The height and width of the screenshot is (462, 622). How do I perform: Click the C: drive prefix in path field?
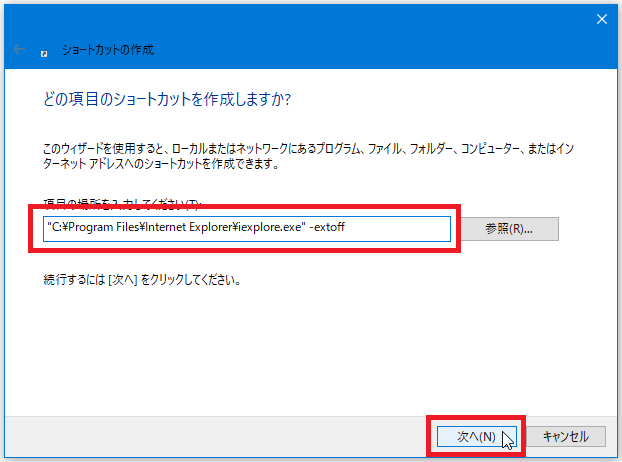56,228
